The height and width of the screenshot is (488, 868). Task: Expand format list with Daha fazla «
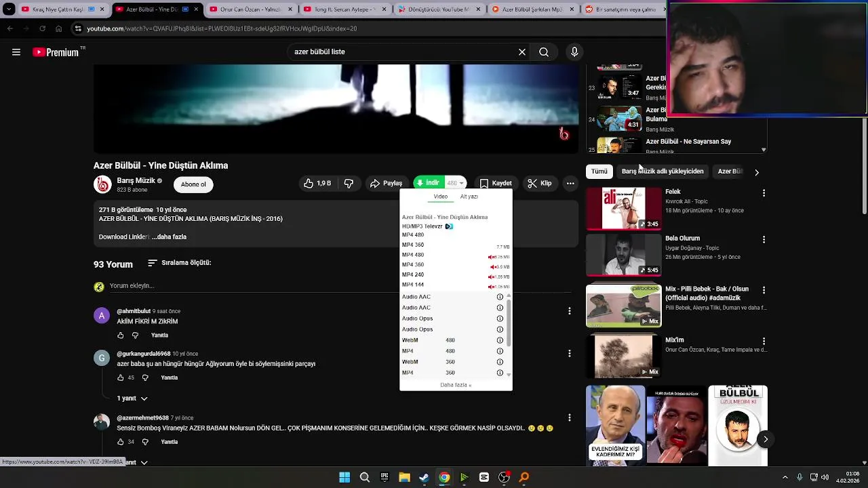tap(456, 385)
